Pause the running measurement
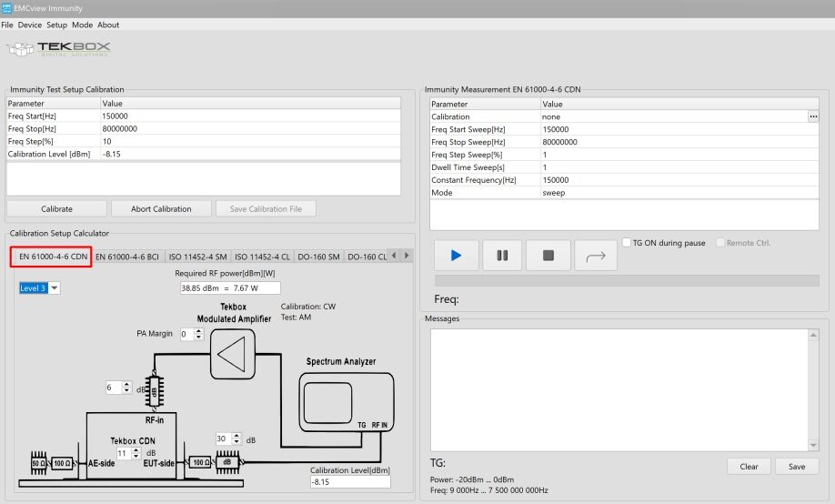This screenshot has height=504, width=835. [502, 256]
